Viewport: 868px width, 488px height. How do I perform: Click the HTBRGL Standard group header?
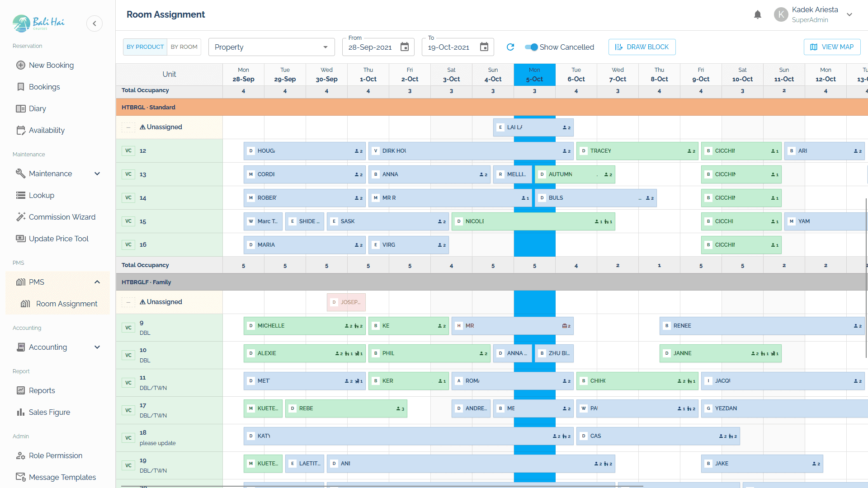pos(492,107)
